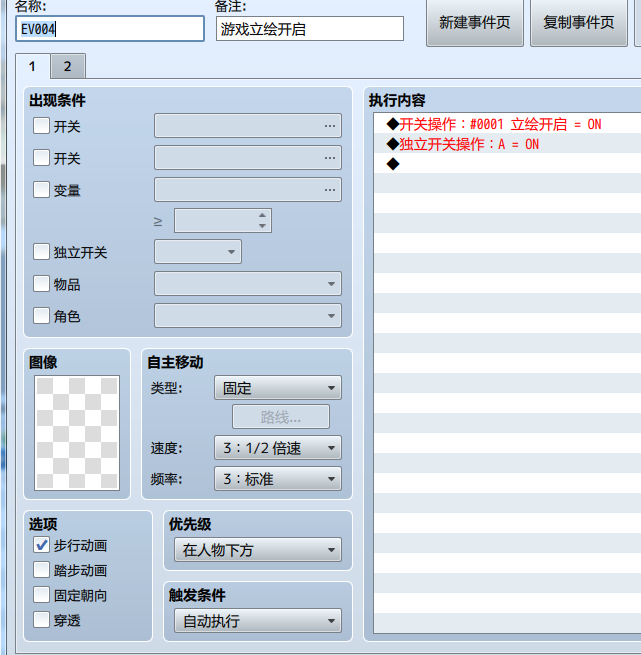
Task: Switch to event page tab 2
Action: [68, 66]
